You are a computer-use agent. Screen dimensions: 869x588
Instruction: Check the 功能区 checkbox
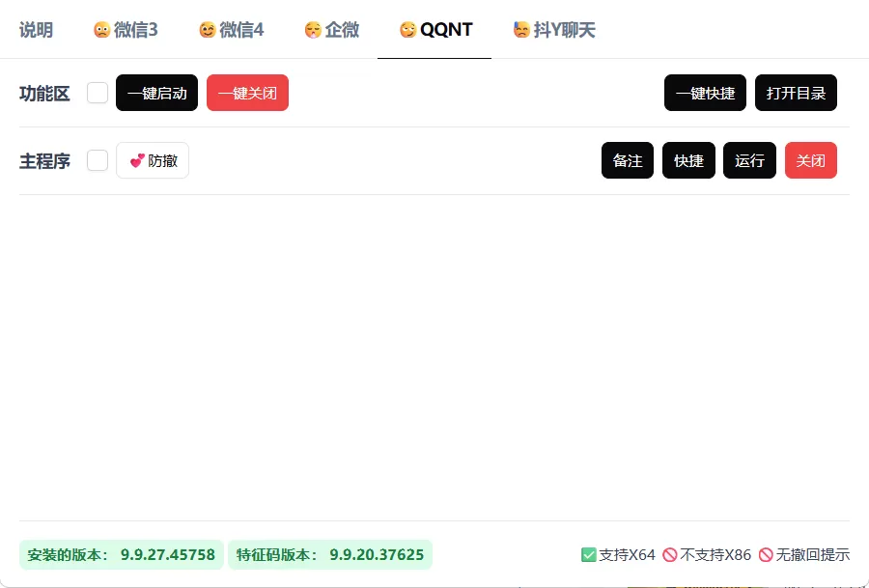(x=97, y=93)
